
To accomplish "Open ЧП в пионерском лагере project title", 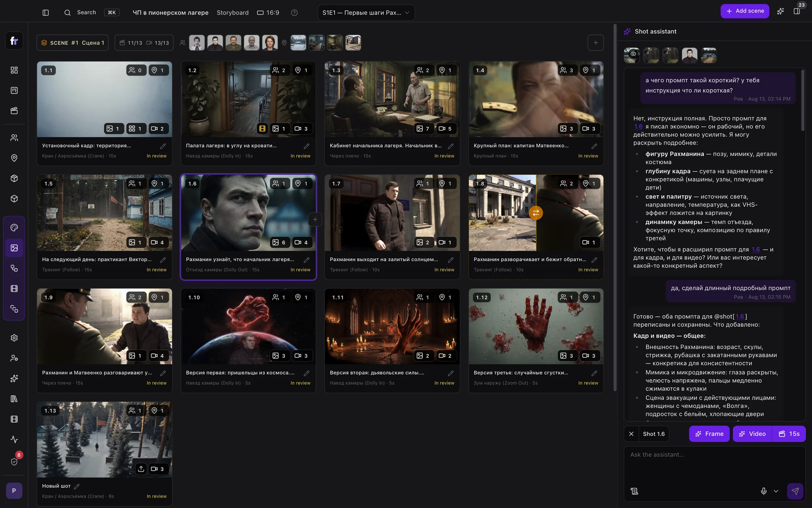I will 170,13.
